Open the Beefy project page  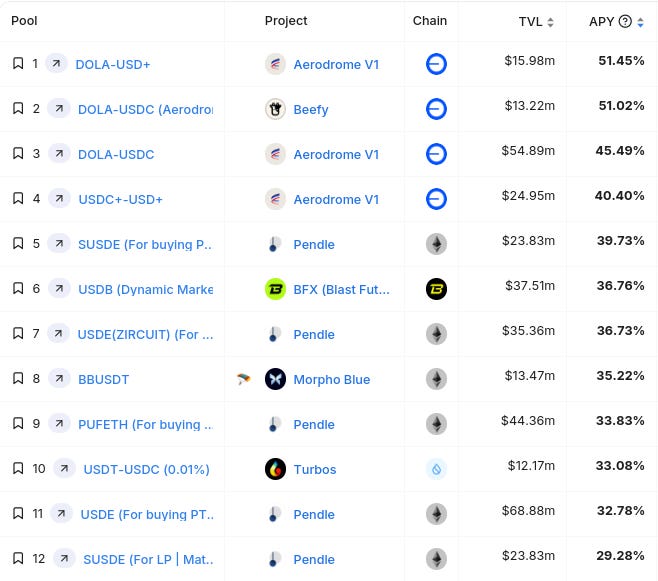tap(311, 110)
